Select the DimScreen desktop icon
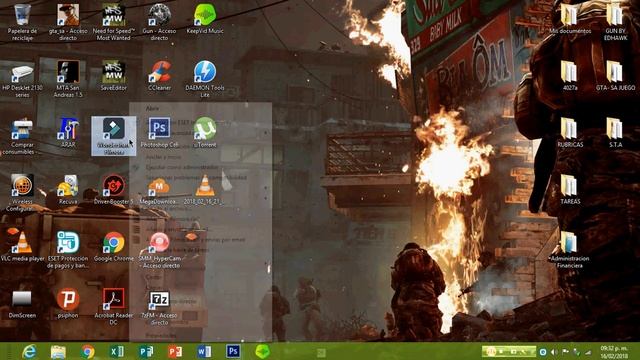This screenshot has height=360, width=640. (x=22, y=304)
